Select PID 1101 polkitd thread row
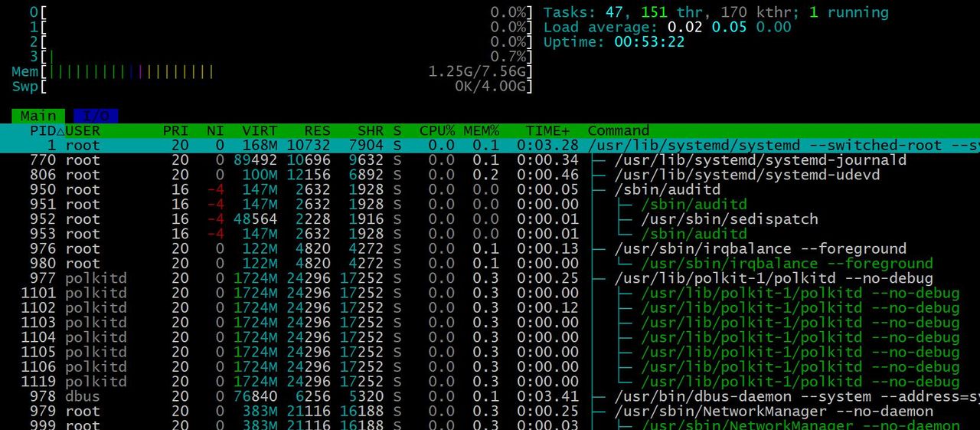The width and height of the screenshot is (980, 430). (490, 293)
